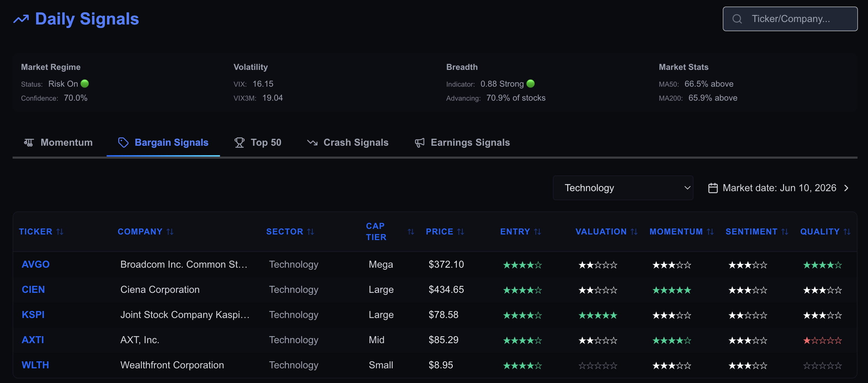Click the next-date chevron arrow
Viewport: 868px width, 383px height.
[846, 188]
